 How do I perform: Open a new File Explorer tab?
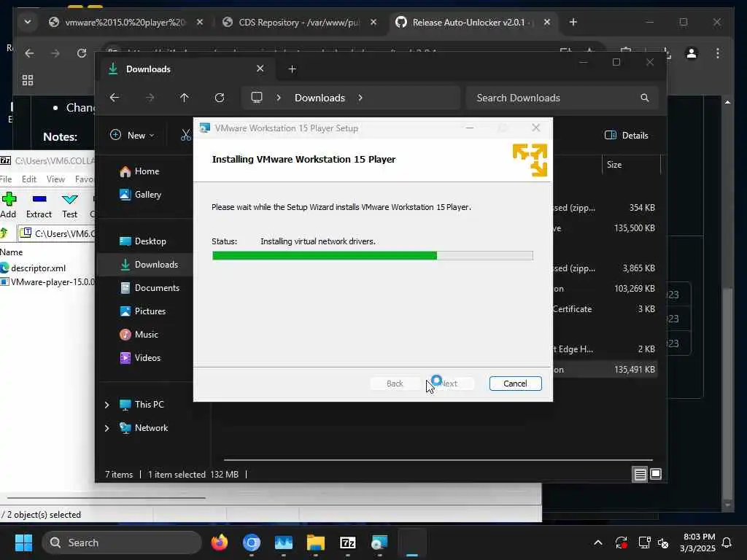[x=292, y=69]
